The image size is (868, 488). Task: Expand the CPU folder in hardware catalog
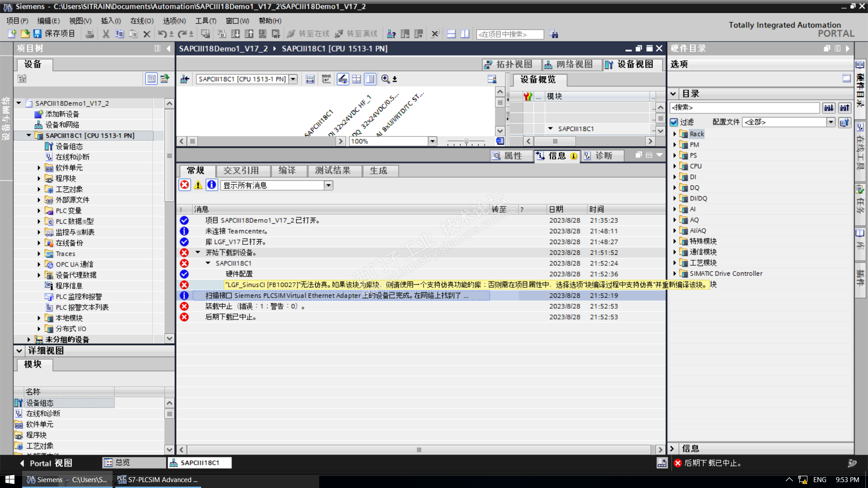pyautogui.click(x=675, y=166)
